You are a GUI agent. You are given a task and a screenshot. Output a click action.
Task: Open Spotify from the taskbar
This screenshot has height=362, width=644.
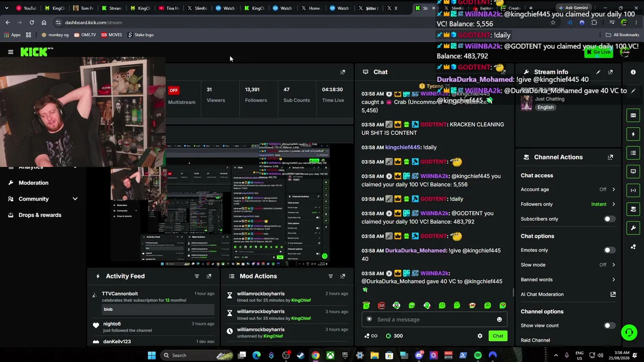478,355
